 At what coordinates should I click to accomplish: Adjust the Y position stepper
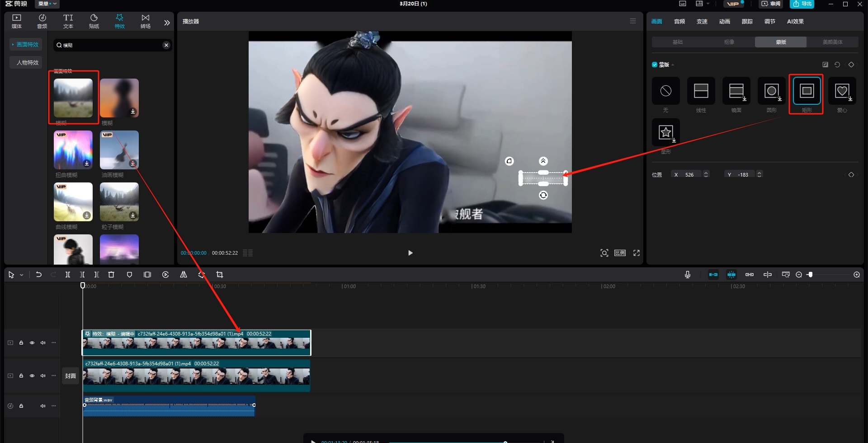point(759,175)
